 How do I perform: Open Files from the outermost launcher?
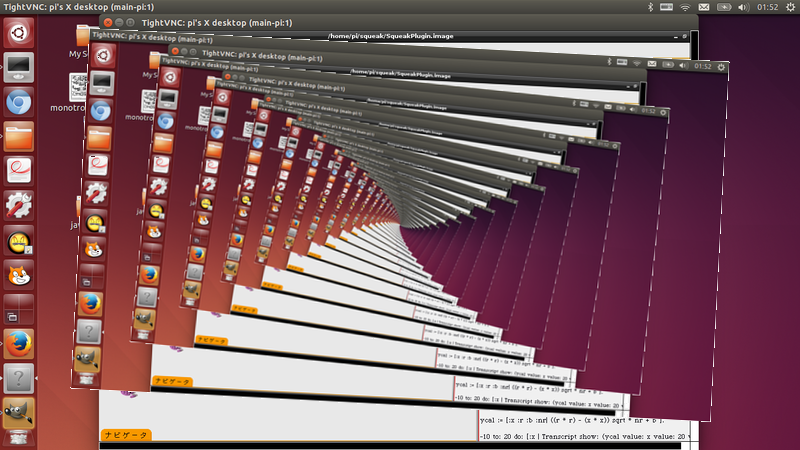coord(19,136)
